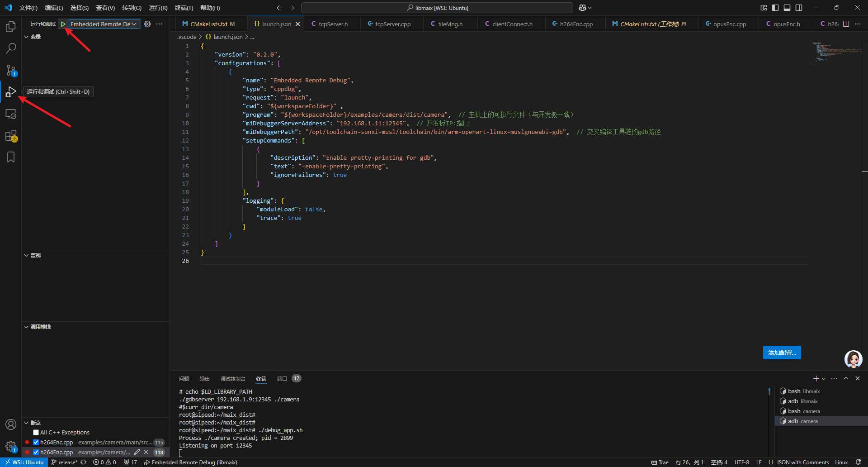Enable All C++ Exceptions checkbox

pyautogui.click(x=36, y=433)
